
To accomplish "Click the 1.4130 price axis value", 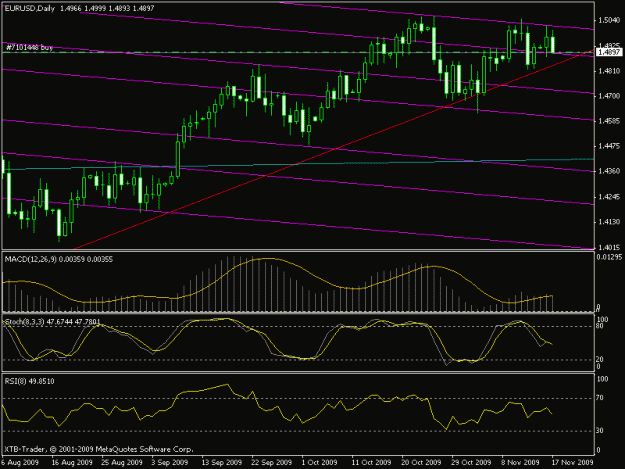I will [609, 222].
